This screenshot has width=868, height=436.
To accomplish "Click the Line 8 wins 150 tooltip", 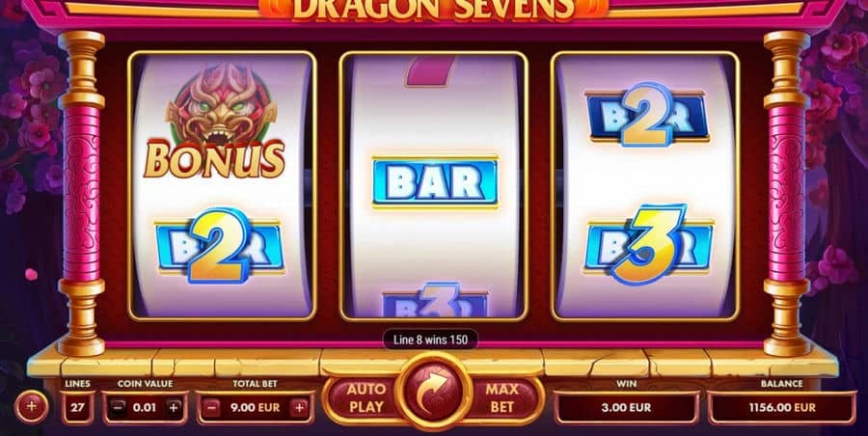I will click(430, 339).
